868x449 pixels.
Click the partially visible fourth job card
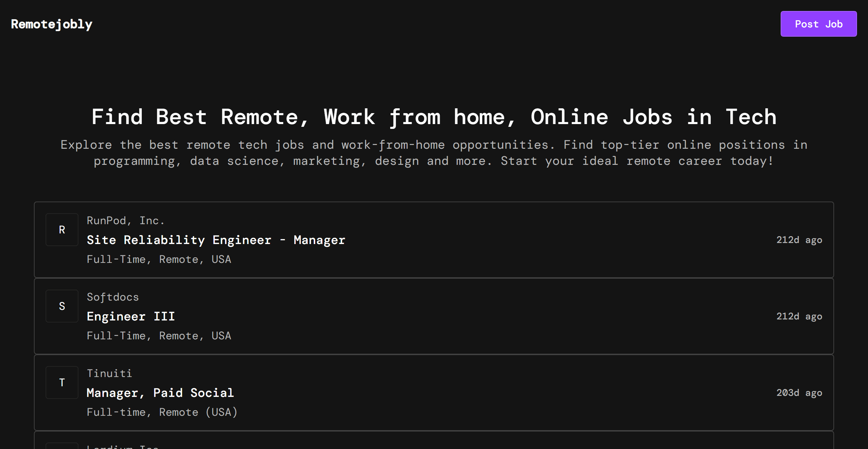pos(434,441)
